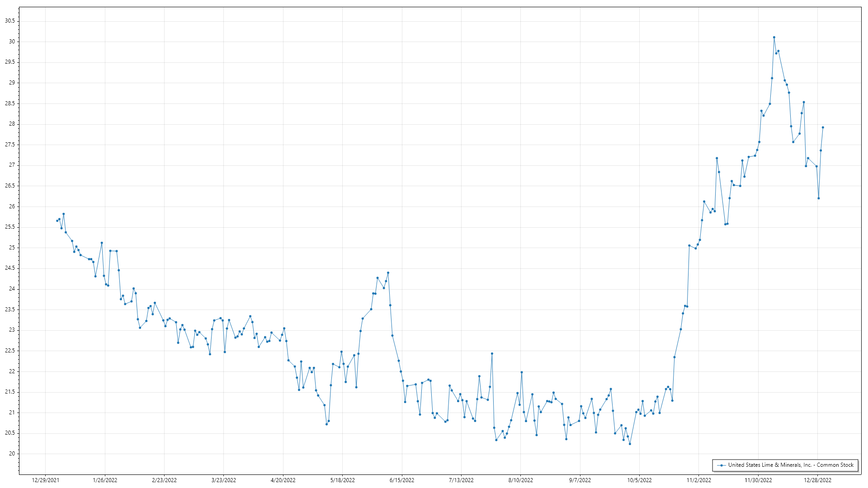The image size is (868, 488).
Task: Click the 30.5 y-axis value
Action: (x=10, y=21)
